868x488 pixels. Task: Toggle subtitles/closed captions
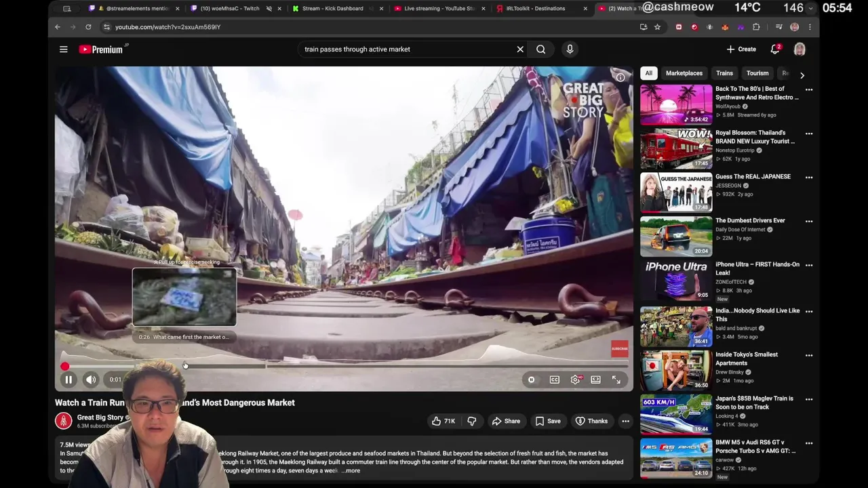click(x=555, y=380)
